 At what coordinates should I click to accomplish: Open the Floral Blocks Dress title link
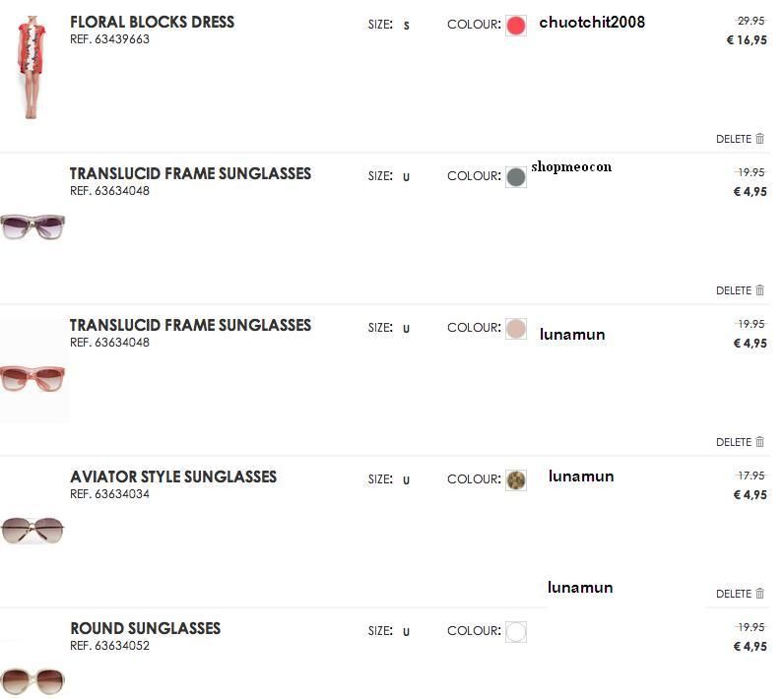[x=152, y=22]
